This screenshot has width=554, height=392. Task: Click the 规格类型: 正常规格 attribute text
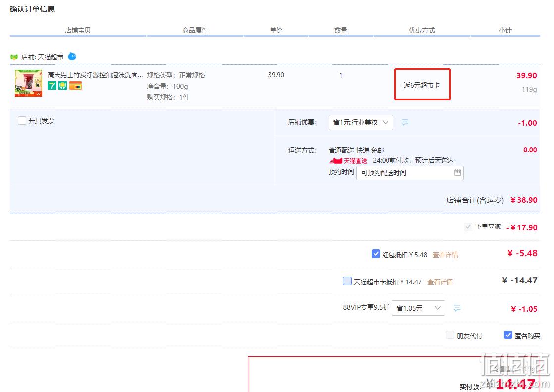[175, 75]
